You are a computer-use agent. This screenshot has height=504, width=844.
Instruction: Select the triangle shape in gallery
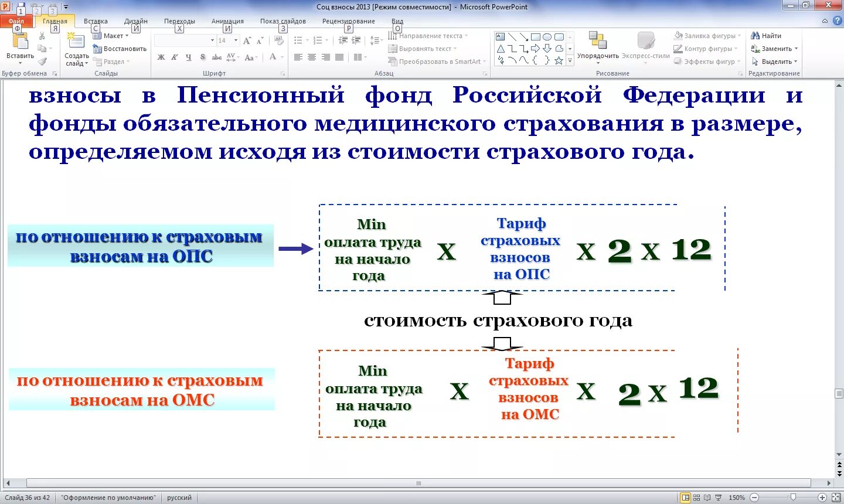pos(501,49)
